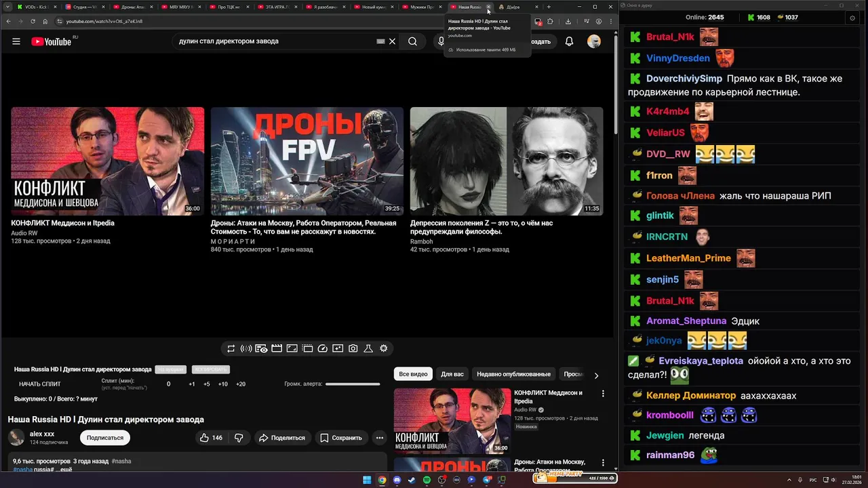Expand chip list with right arrow
The image size is (868, 488).
click(x=596, y=375)
